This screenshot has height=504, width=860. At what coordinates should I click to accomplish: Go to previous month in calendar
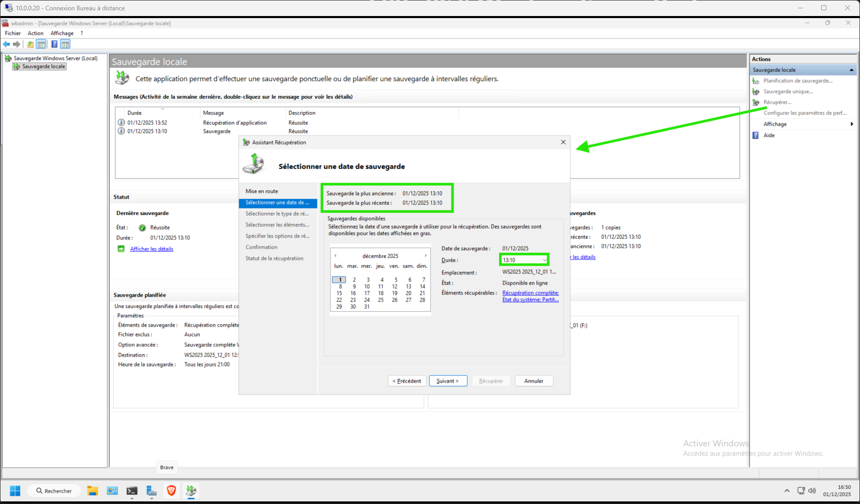335,256
